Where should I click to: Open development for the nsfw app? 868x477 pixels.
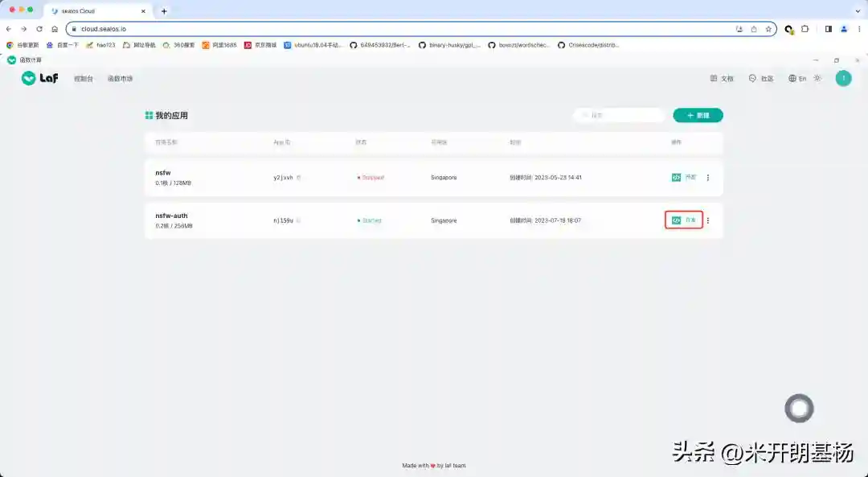tap(684, 177)
